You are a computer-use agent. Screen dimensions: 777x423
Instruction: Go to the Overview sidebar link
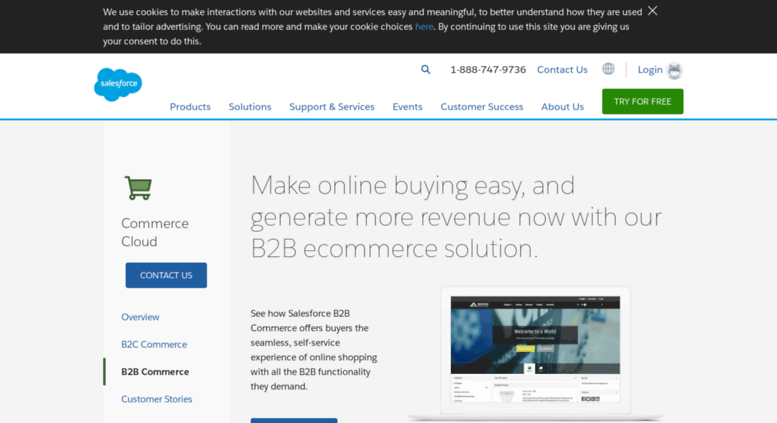(140, 317)
